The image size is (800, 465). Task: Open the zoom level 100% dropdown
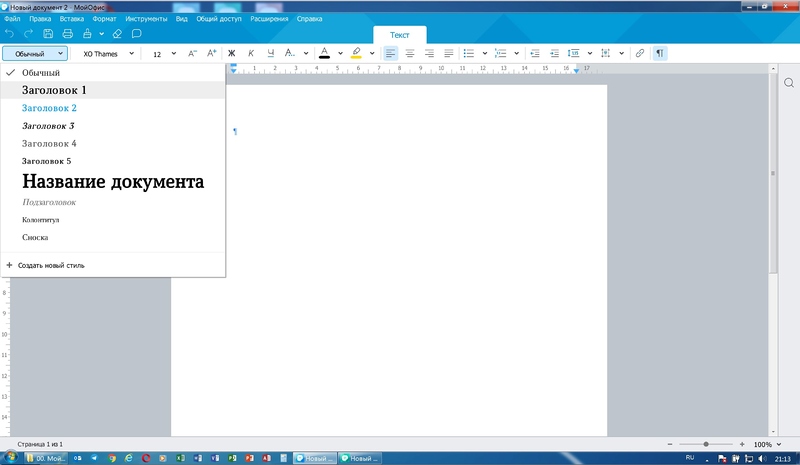point(767,444)
